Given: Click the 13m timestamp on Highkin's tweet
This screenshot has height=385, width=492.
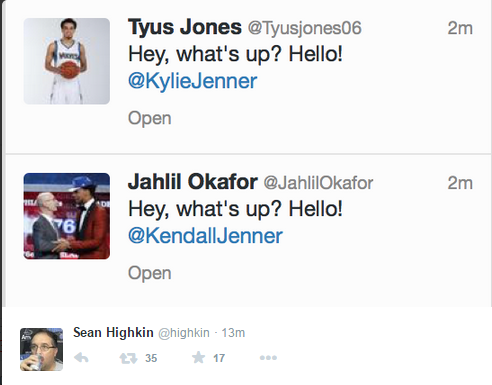Looking at the screenshot, I should [233, 333].
